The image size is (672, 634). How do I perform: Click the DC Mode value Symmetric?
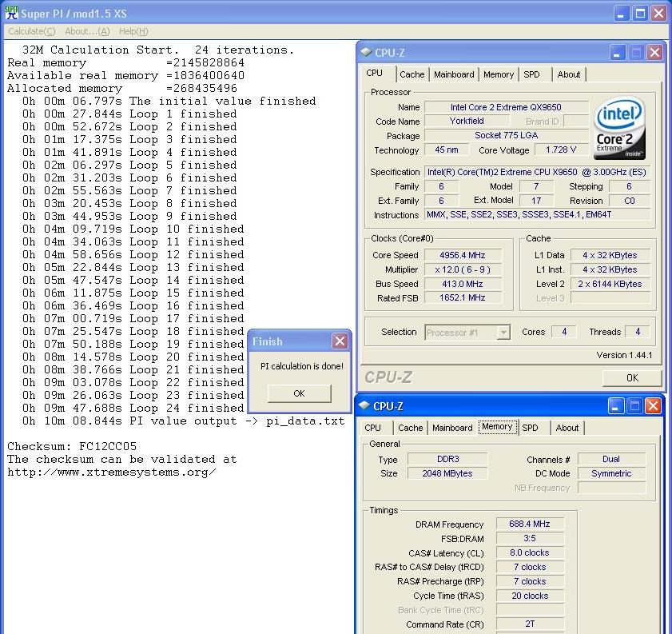[611, 473]
